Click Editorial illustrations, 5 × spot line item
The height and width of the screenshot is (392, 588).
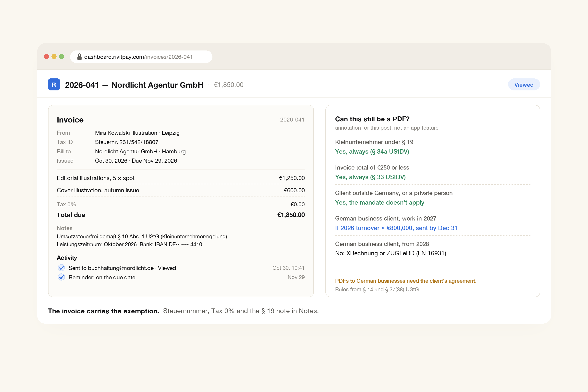[x=96, y=178]
